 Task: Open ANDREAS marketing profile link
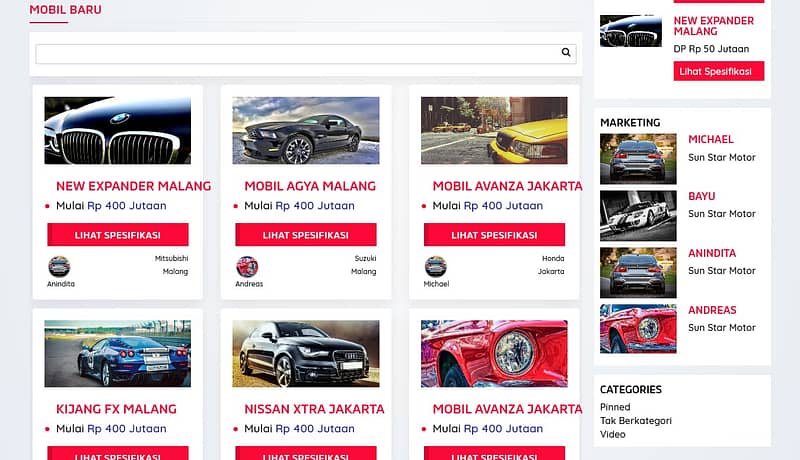pos(712,310)
